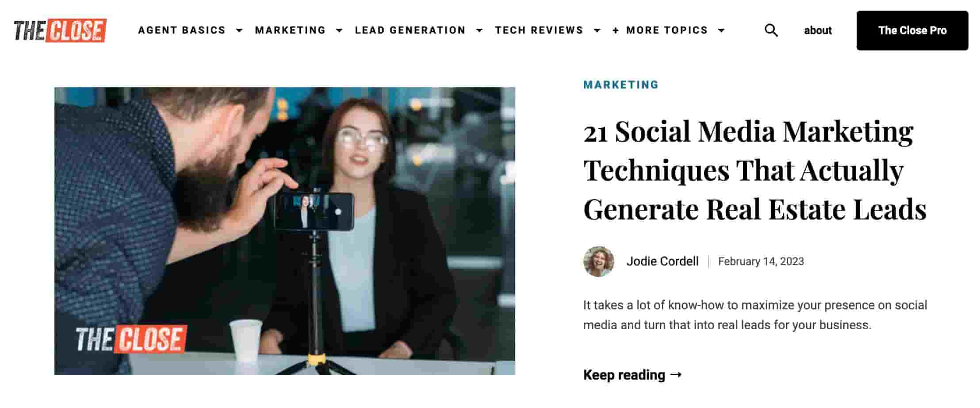Expand the More Topics dropdown arrow
This screenshot has width=980, height=408.
(721, 31)
